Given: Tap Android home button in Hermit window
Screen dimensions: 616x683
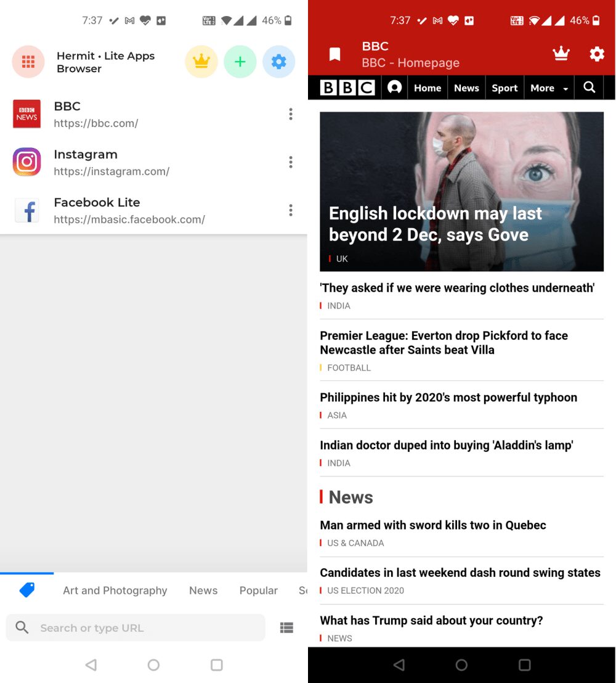Looking at the screenshot, I should (153, 665).
